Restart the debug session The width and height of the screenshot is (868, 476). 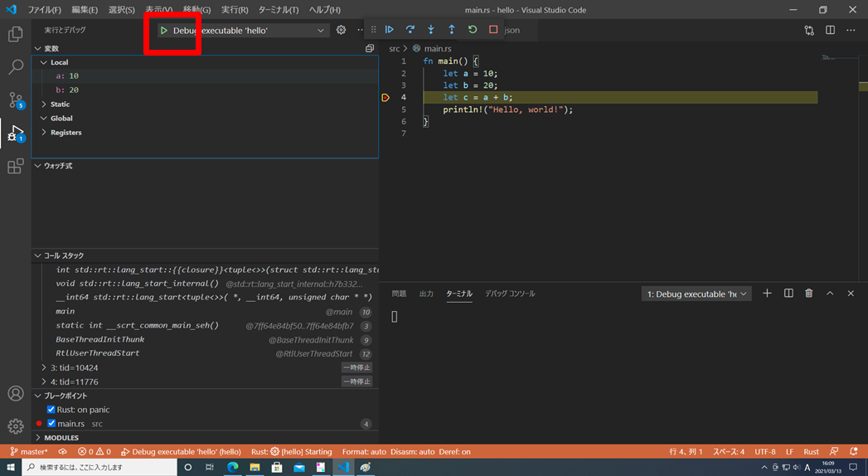[473, 29]
